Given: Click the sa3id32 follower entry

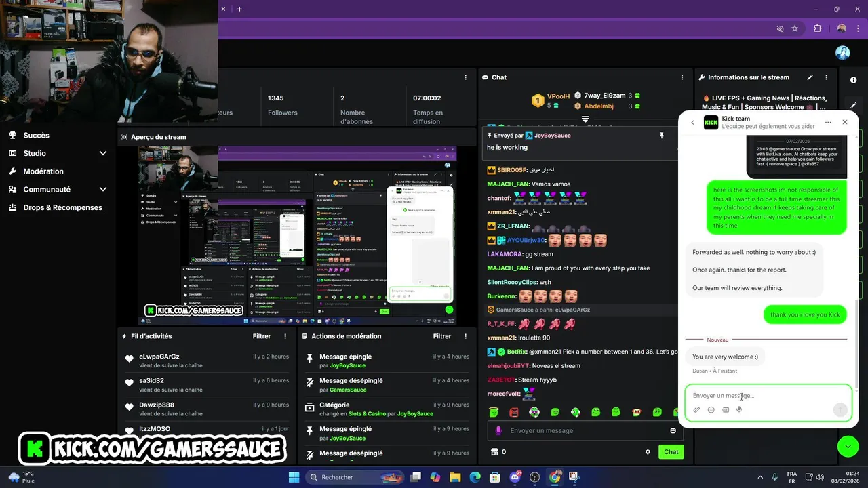Looking at the screenshot, I should 208,384.
